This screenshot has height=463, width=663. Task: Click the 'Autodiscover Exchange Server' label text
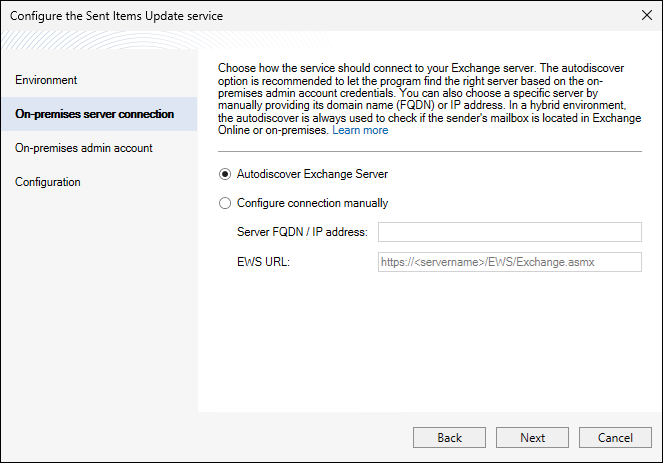tap(312, 174)
